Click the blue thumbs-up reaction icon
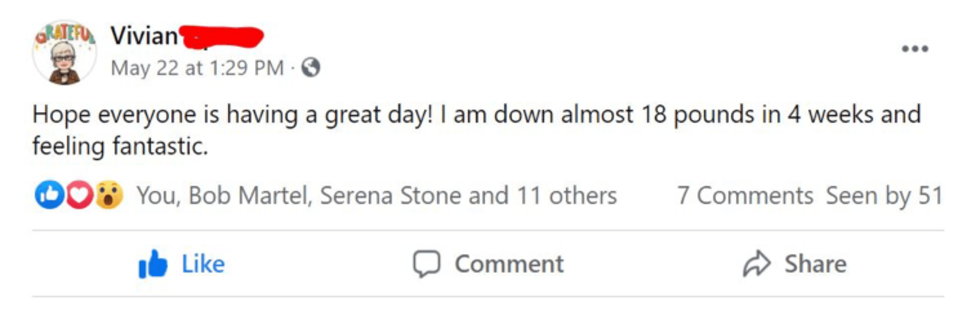This screenshot has width=980, height=328. click(x=49, y=195)
